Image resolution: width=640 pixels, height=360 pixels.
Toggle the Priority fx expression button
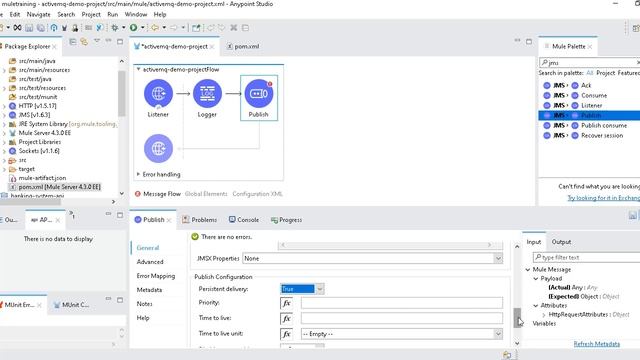pyautogui.click(x=287, y=303)
